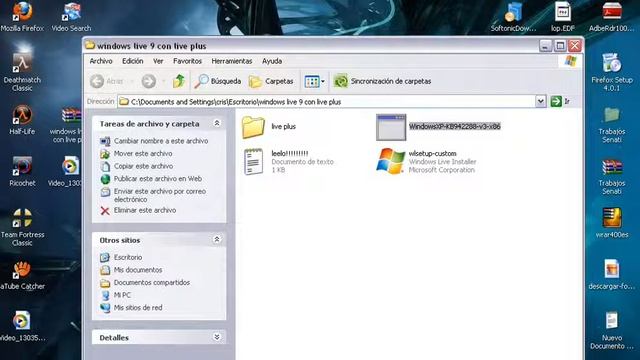The height and width of the screenshot is (360, 640).
Task: Collapse Tareas de archivo y carpeta panel
Action: click(x=217, y=123)
